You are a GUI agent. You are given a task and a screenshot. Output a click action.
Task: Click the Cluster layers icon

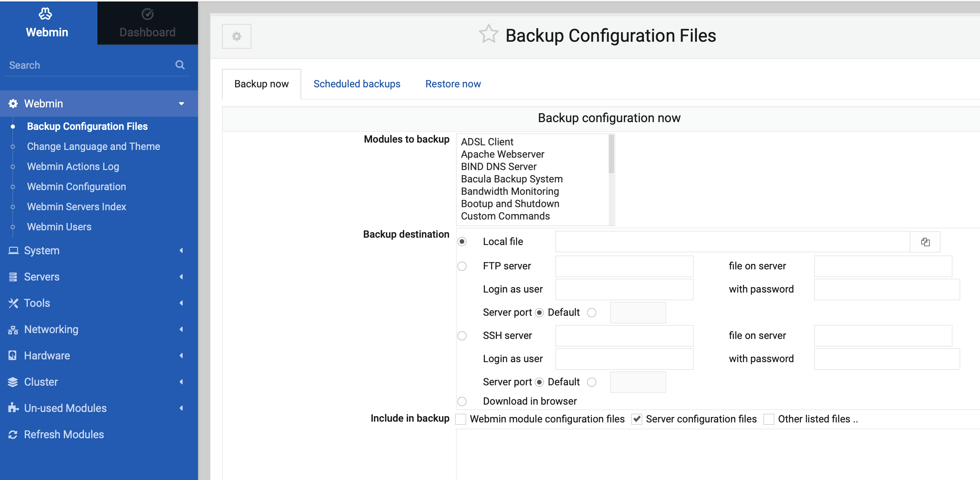pyautogui.click(x=13, y=382)
